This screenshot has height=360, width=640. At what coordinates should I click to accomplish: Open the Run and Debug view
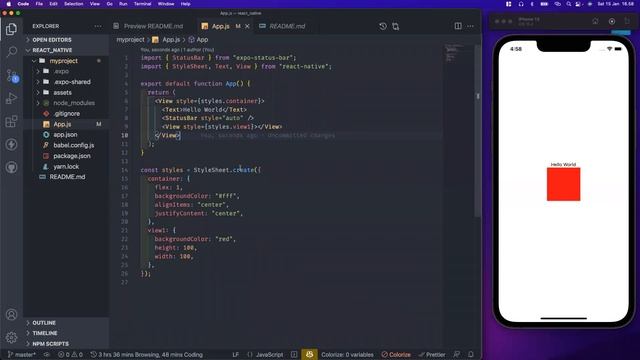(x=11, y=98)
